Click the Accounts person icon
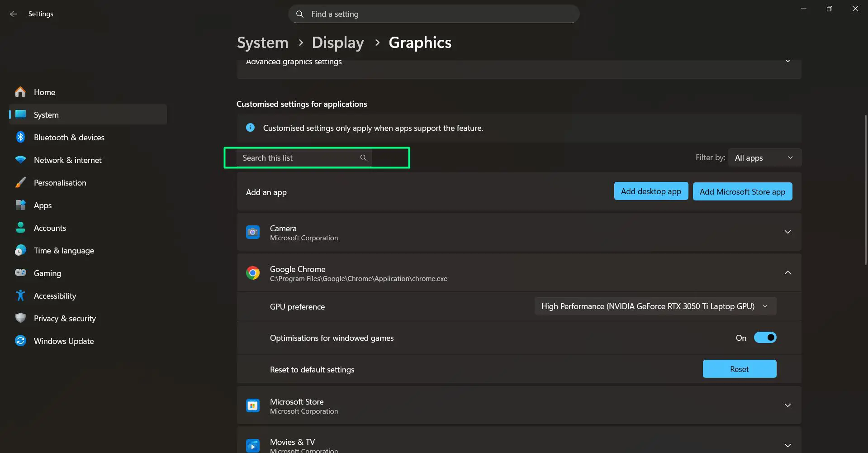 [x=20, y=228]
